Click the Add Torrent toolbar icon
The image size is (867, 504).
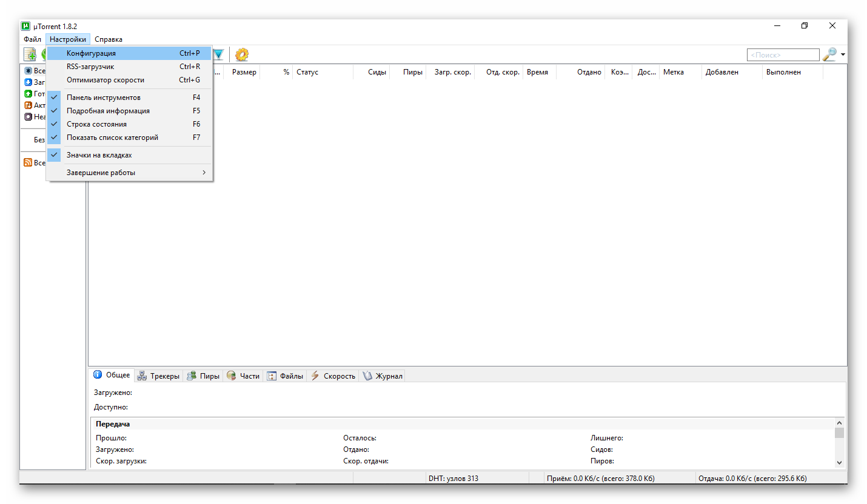pyautogui.click(x=30, y=55)
